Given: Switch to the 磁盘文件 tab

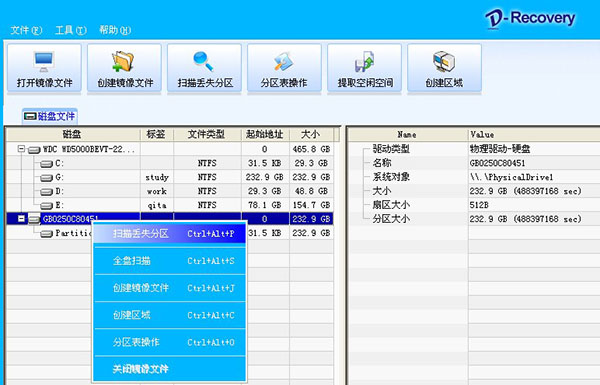Looking at the screenshot, I should coord(50,116).
